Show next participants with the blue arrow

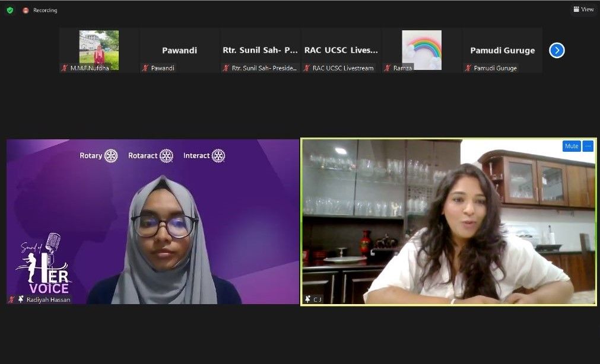tap(556, 50)
